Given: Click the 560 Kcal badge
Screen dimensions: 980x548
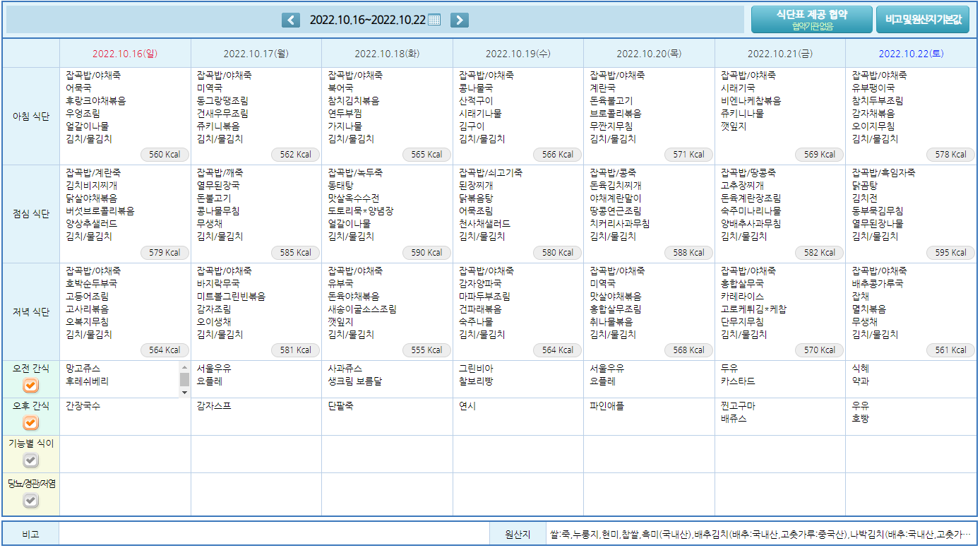Looking at the screenshot, I should point(165,155).
